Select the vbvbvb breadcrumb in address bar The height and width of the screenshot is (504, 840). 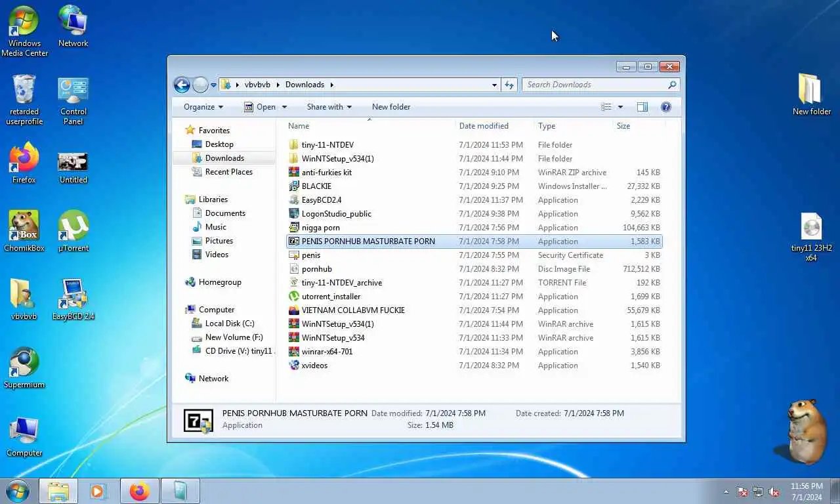(257, 85)
